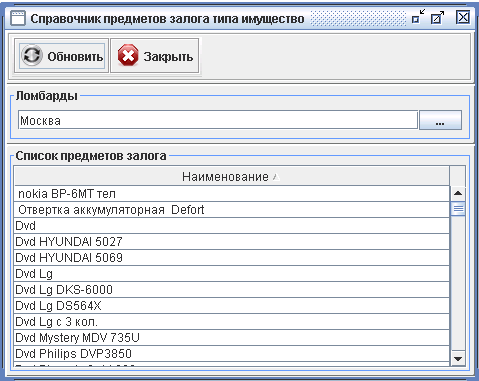Viewport: 479px width, 381px height.
Task: Select the row Dvd HYUNDAI 5027
Action: (232, 242)
